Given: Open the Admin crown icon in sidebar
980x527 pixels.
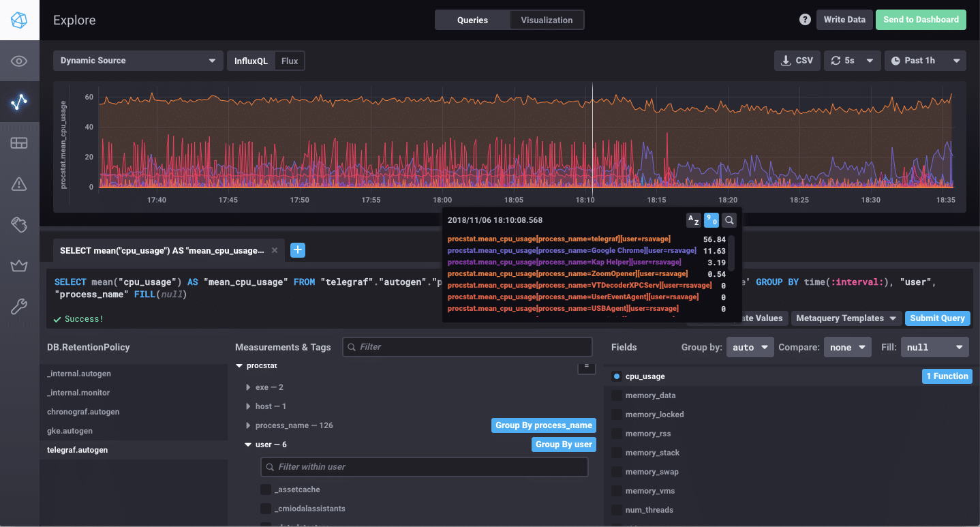Looking at the screenshot, I should click(x=19, y=266).
